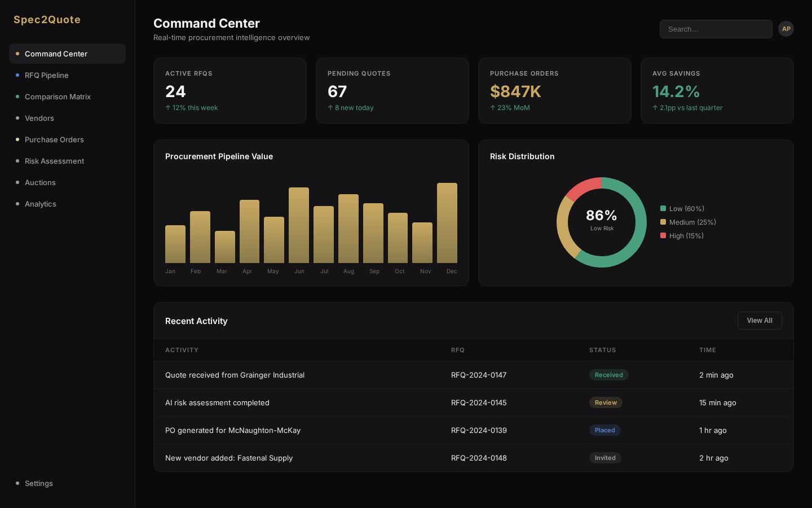Select Command Center in the navigation menu
This screenshot has width=812, height=508.
[x=56, y=54]
